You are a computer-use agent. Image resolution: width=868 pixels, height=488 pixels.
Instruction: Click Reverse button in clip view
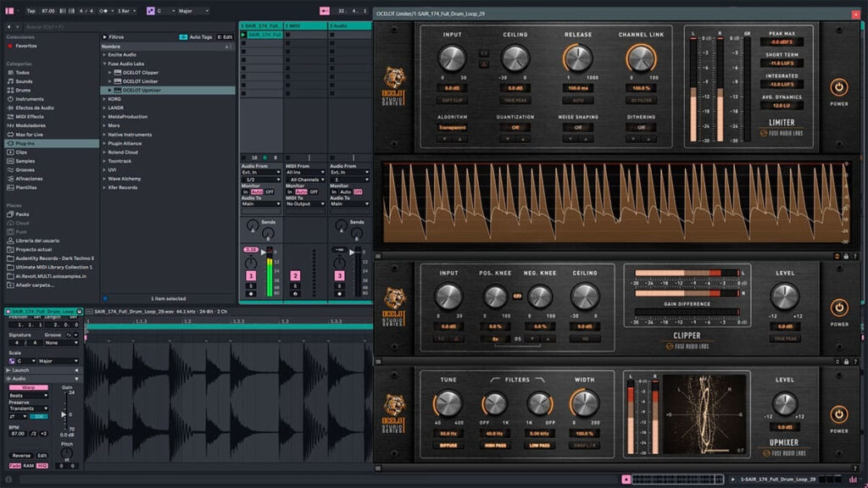pyautogui.click(x=21, y=455)
